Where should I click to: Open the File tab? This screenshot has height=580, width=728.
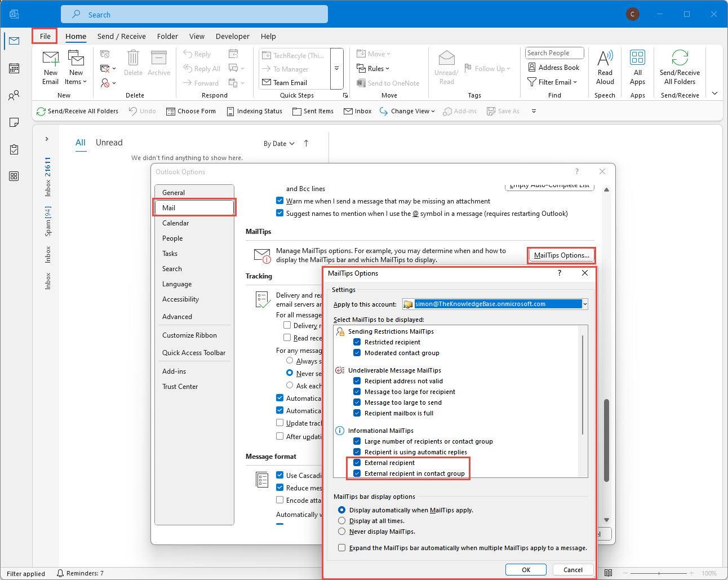coord(45,36)
